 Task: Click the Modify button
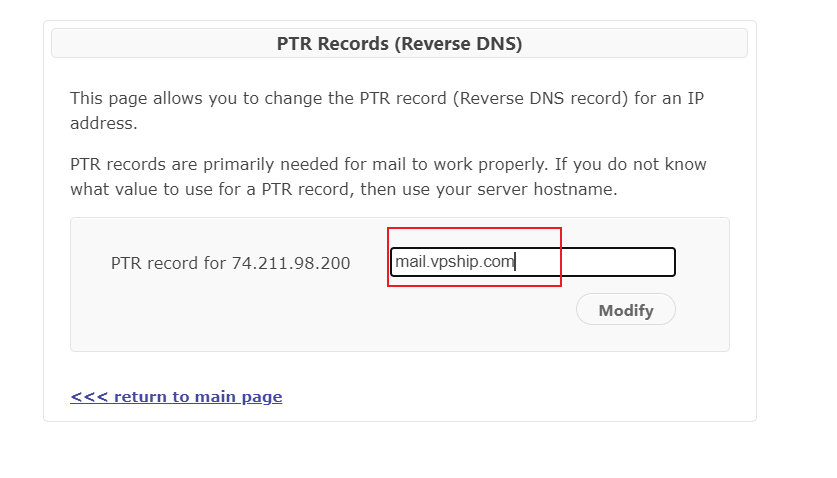[x=626, y=309]
